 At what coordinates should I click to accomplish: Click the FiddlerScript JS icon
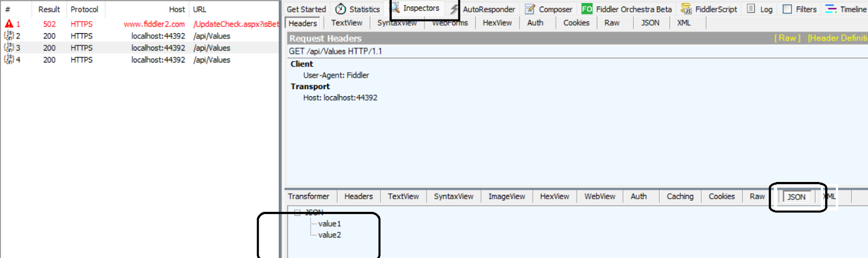(x=686, y=9)
